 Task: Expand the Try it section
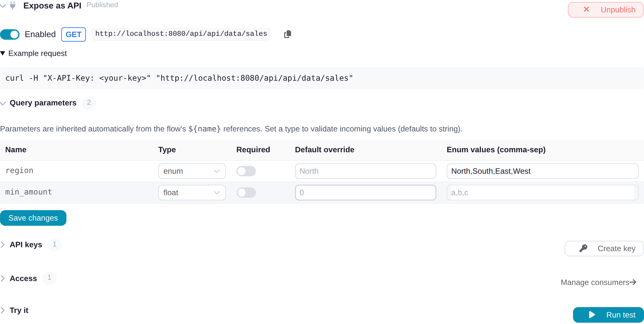3,310
